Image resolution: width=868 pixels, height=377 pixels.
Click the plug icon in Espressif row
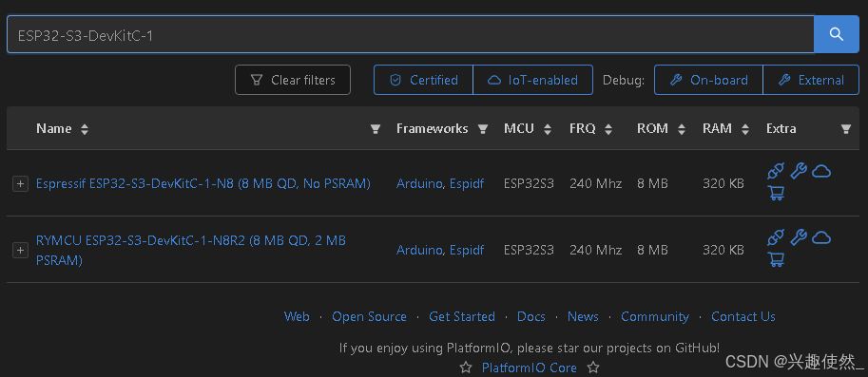pos(776,171)
